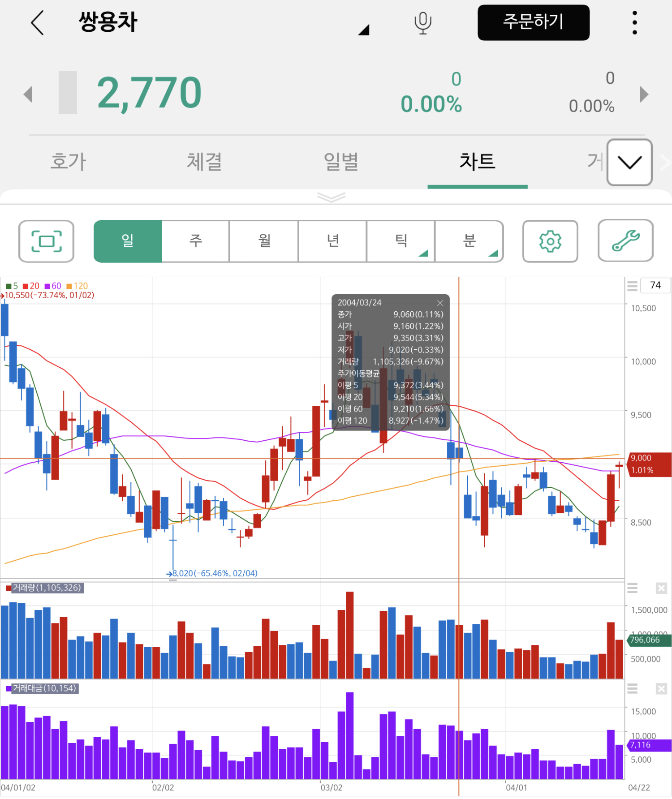Open the 틱 tick period dropdown
The image size is (672, 799).
401,241
